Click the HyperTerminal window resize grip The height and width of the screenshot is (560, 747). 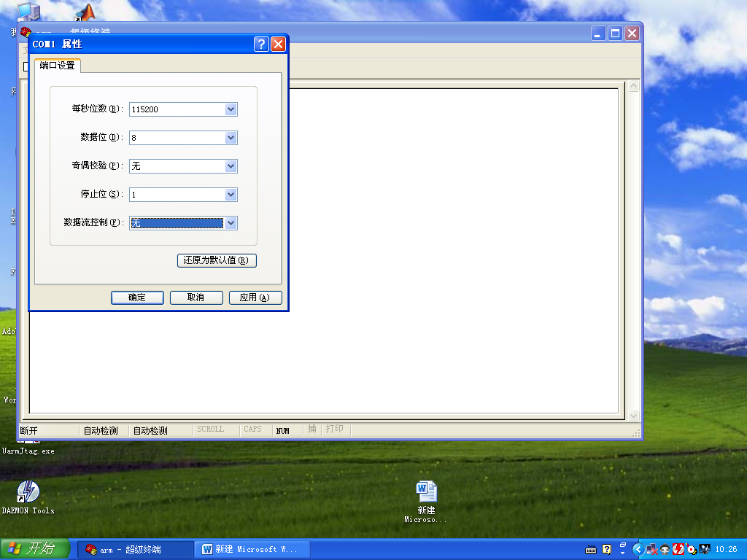pyautogui.click(x=636, y=433)
